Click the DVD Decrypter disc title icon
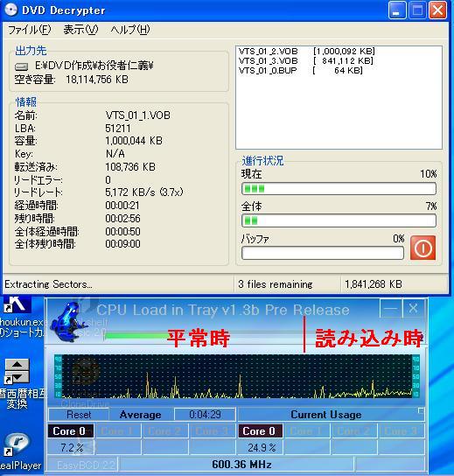This screenshot has height=476, width=454. [x=10, y=10]
